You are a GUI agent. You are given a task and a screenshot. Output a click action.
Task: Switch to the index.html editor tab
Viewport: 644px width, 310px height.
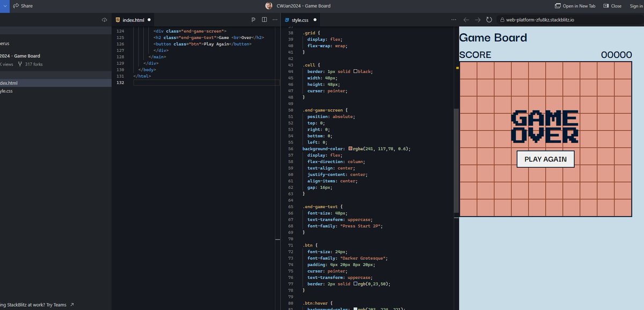click(x=133, y=20)
